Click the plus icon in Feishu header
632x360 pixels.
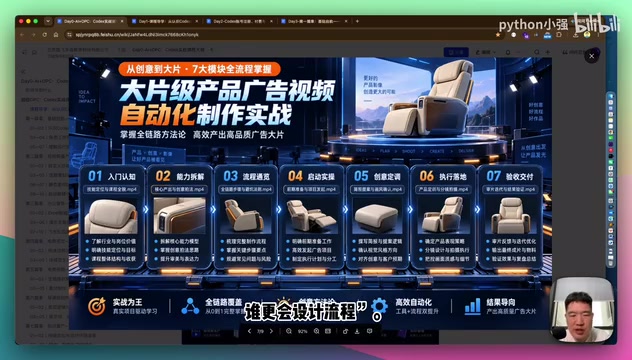coord(548,52)
